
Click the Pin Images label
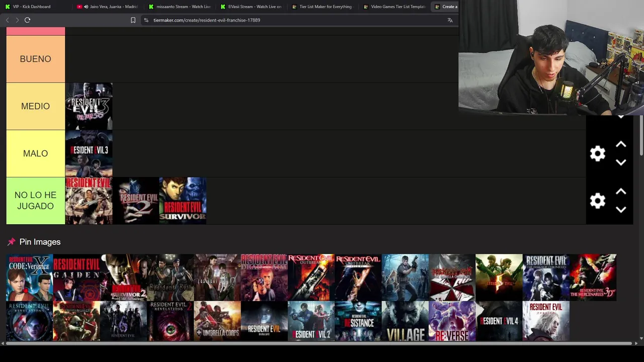[x=40, y=242]
